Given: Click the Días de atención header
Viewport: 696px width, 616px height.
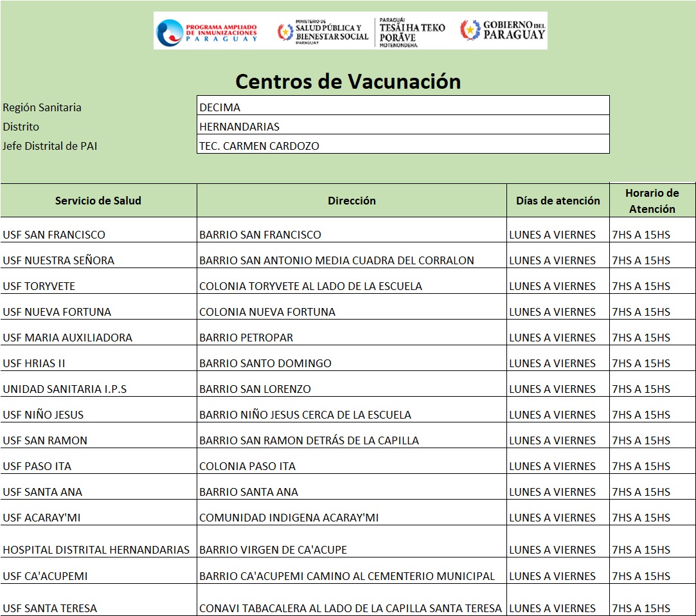Looking at the screenshot, I should [x=558, y=201].
